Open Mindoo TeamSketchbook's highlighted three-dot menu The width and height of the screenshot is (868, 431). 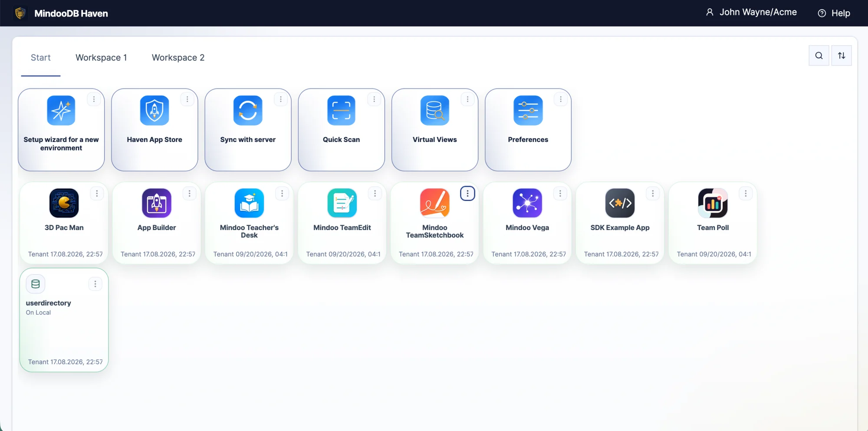[467, 194]
